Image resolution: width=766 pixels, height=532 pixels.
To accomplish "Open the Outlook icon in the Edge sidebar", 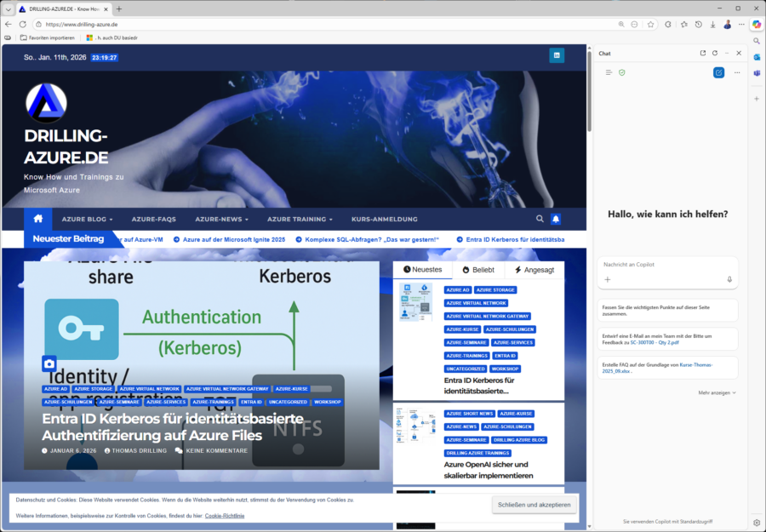I will [756, 57].
